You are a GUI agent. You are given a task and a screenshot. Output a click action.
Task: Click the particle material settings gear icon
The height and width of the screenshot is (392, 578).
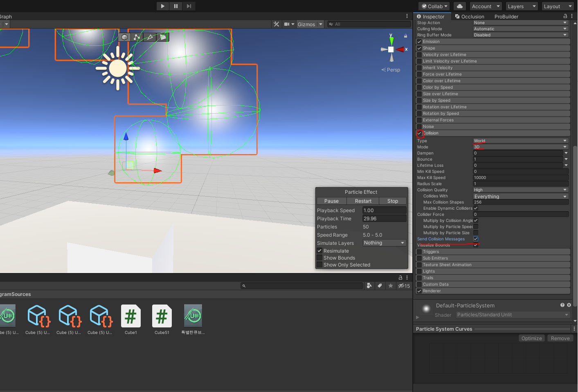coord(569,305)
